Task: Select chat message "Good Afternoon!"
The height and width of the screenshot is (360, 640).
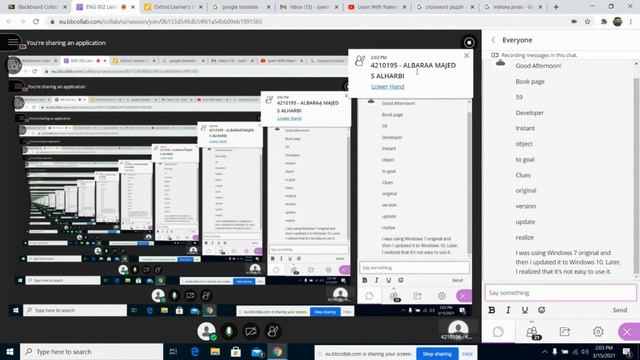Action: [x=538, y=66]
